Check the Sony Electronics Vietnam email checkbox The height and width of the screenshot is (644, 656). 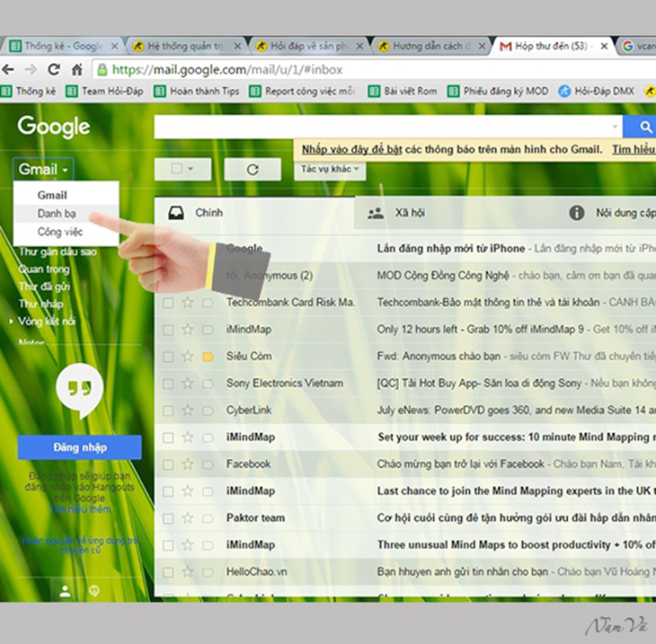tap(168, 384)
